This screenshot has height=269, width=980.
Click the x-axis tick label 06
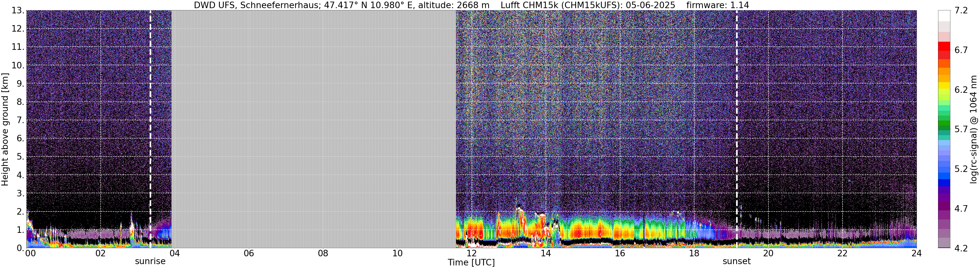pyautogui.click(x=249, y=253)
